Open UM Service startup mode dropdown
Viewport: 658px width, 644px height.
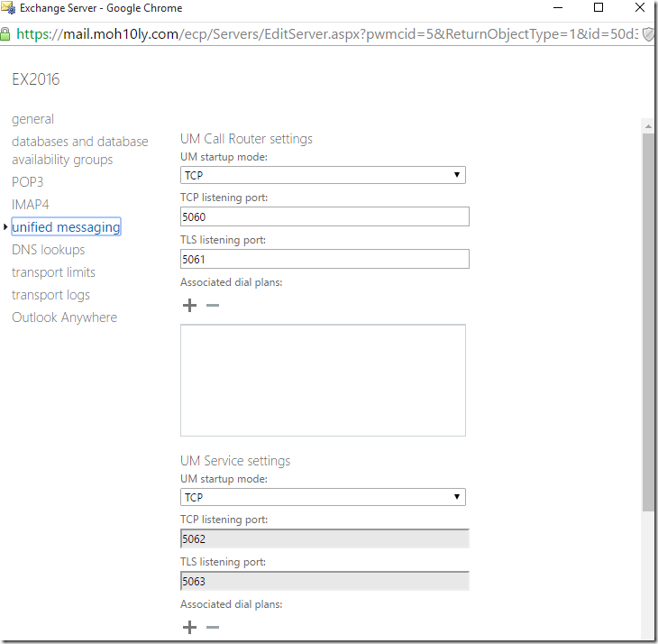pos(323,497)
